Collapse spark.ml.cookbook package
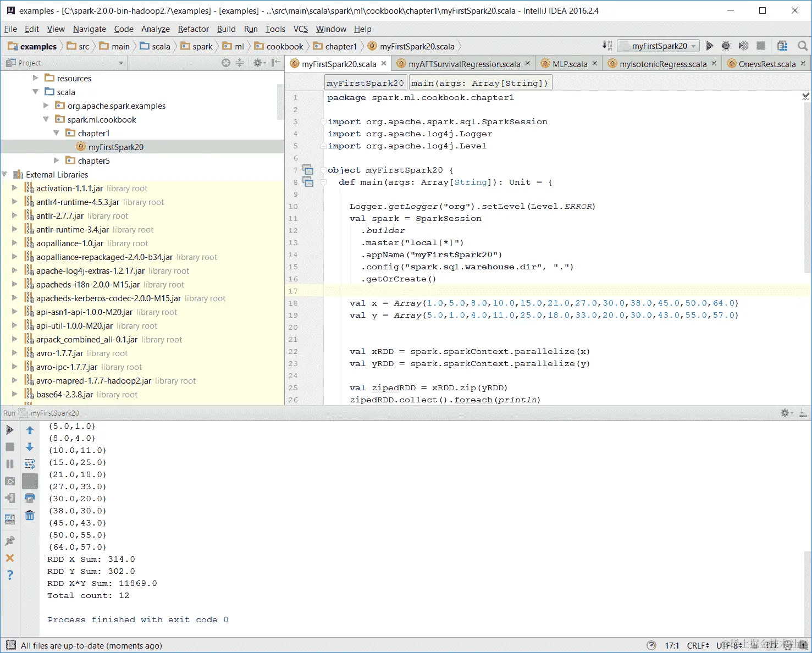 point(46,119)
